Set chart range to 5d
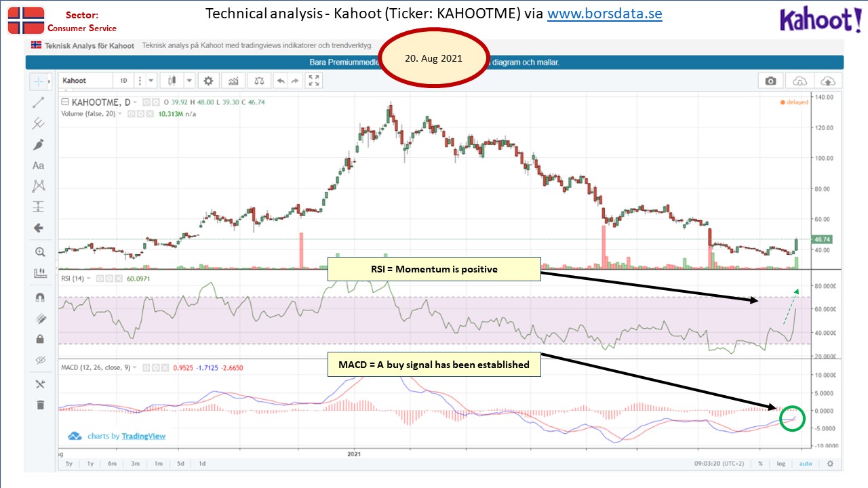 click(x=180, y=464)
